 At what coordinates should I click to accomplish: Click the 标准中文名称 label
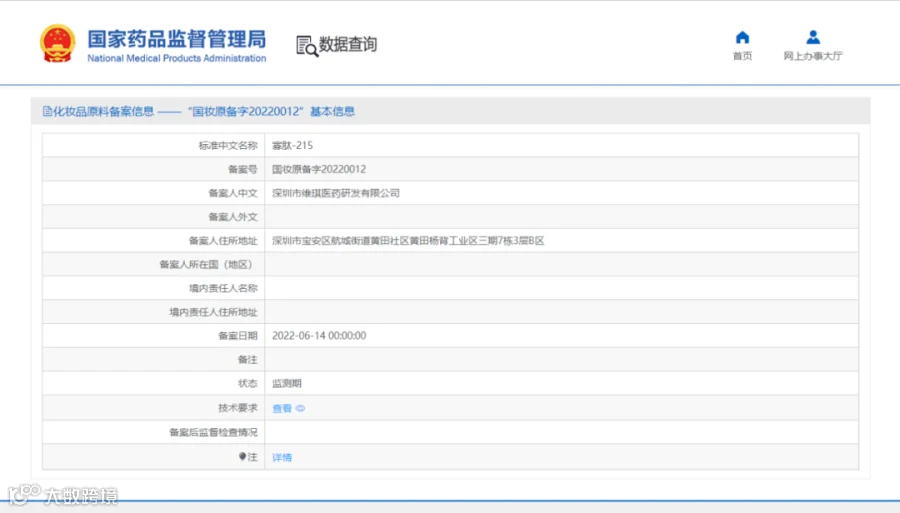point(228,145)
